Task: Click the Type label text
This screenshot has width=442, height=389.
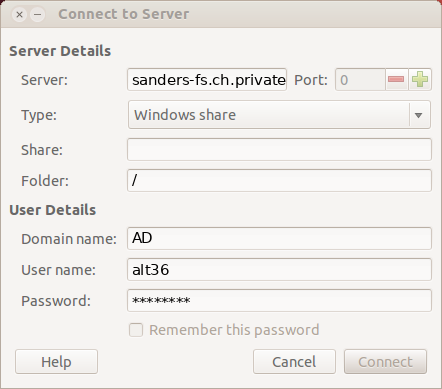Action: pos(39,116)
